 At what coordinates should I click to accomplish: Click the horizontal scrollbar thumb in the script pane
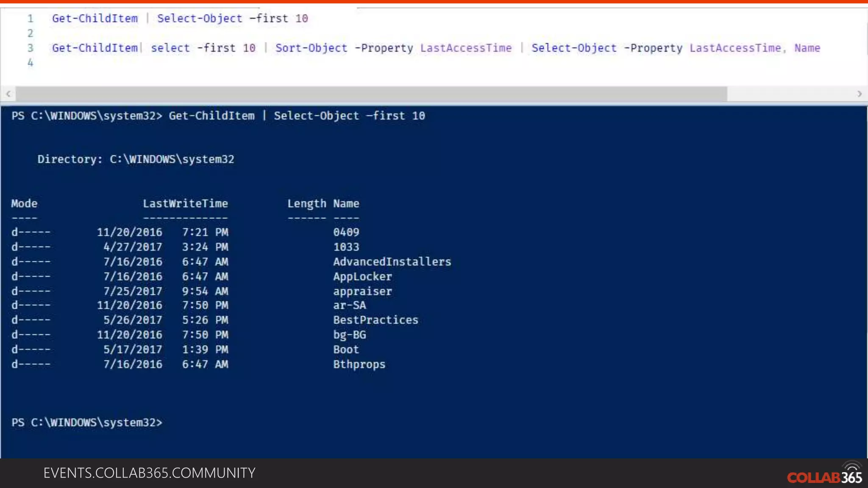[371, 94]
